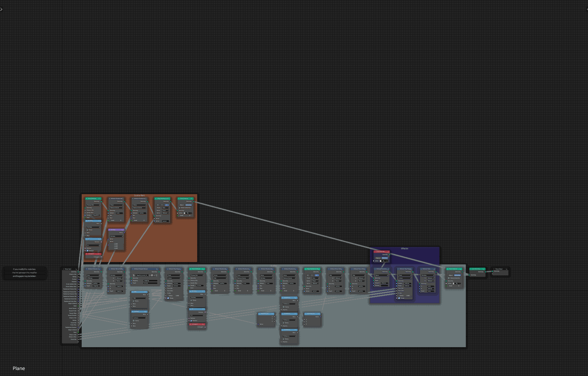Collapse the Combine XYZ node triangle
This screenshot has height=376, width=588.
(x=306, y=314)
